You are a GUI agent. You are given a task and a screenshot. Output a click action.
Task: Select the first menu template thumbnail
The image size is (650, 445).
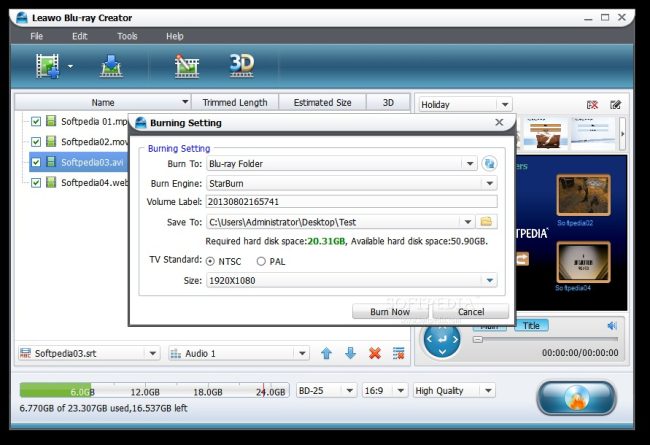tap(546, 133)
